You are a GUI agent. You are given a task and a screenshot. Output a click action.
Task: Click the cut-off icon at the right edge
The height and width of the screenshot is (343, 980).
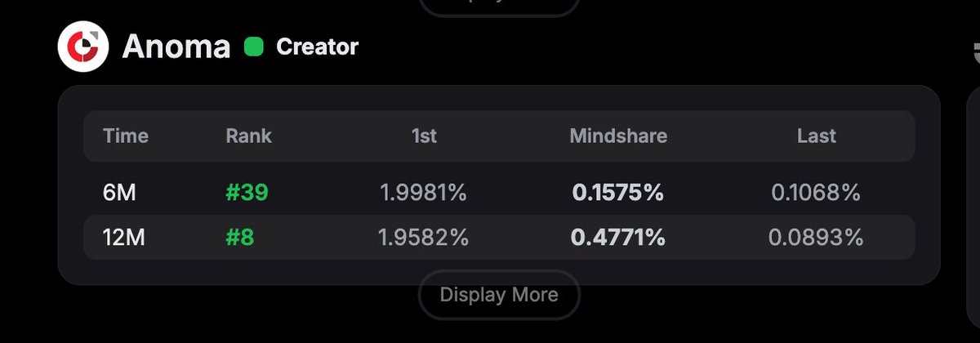pos(973,51)
